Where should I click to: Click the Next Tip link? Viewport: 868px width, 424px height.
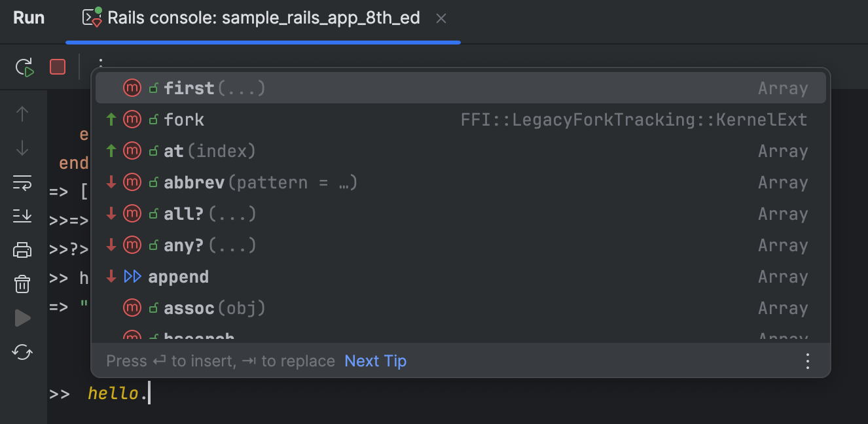click(376, 361)
